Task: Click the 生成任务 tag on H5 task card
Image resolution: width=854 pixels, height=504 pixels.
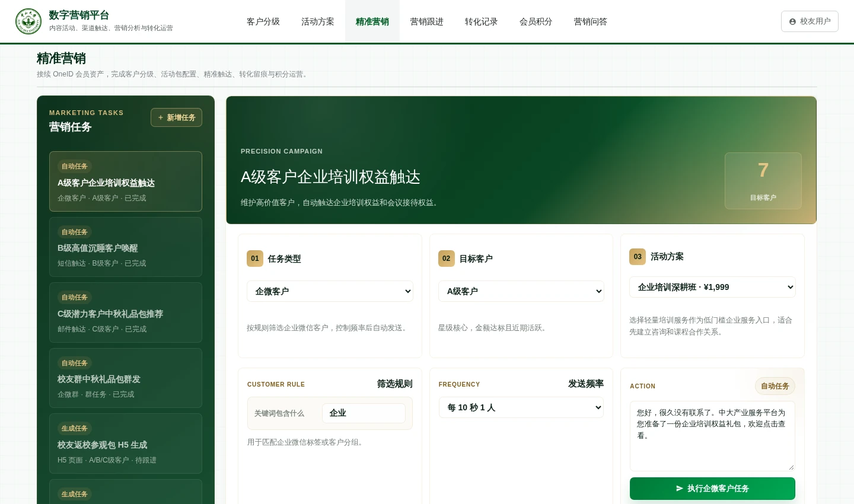Action: pyautogui.click(x=75, y=428)
